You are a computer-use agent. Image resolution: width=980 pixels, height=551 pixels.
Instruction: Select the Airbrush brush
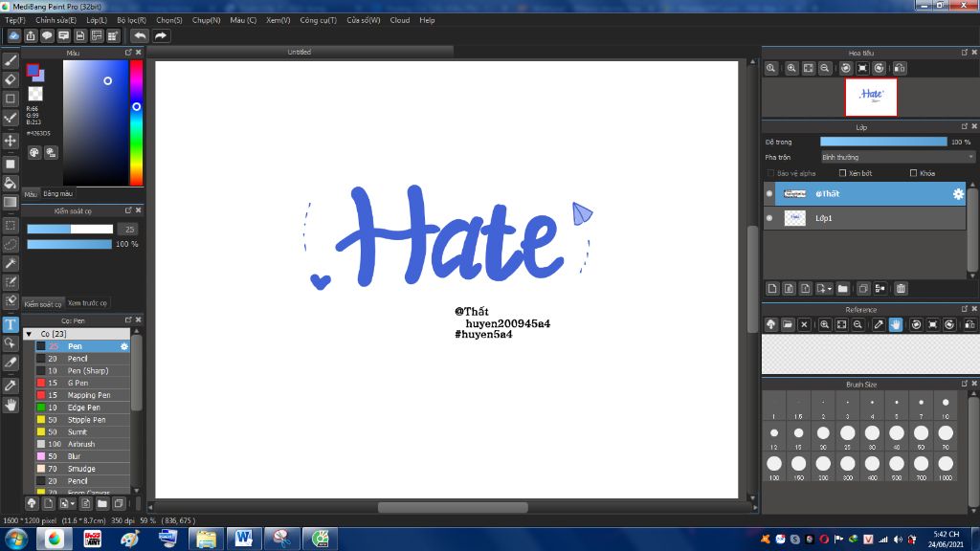pyautogui.click(x=82, y=444)
